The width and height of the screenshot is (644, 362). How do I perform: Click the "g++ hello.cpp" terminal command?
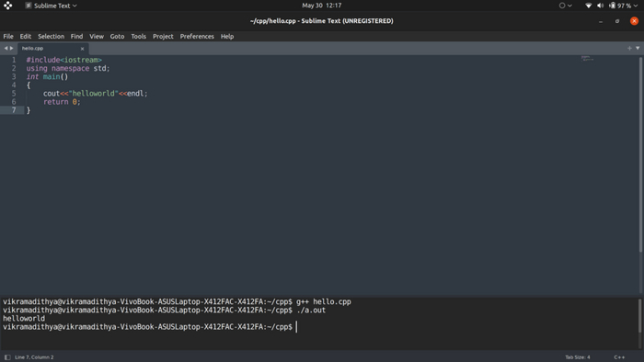[x=324, y=301]
